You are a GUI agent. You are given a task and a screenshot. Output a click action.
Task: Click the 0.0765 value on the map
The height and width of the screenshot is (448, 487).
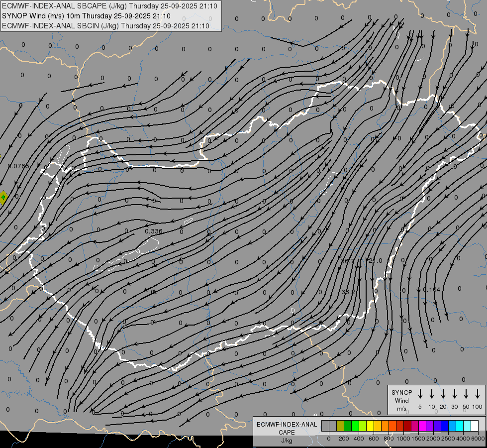coord(18,166)
